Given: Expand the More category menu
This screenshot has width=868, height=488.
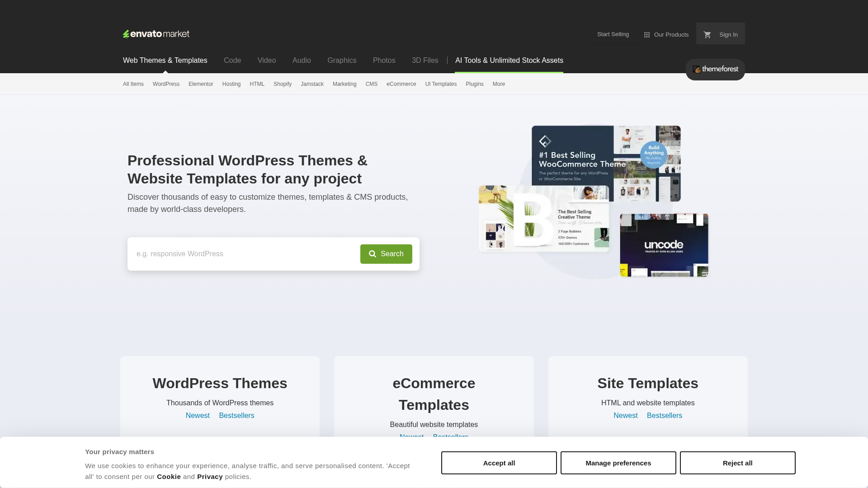Looking at the screenshot, I should (499, 84).
